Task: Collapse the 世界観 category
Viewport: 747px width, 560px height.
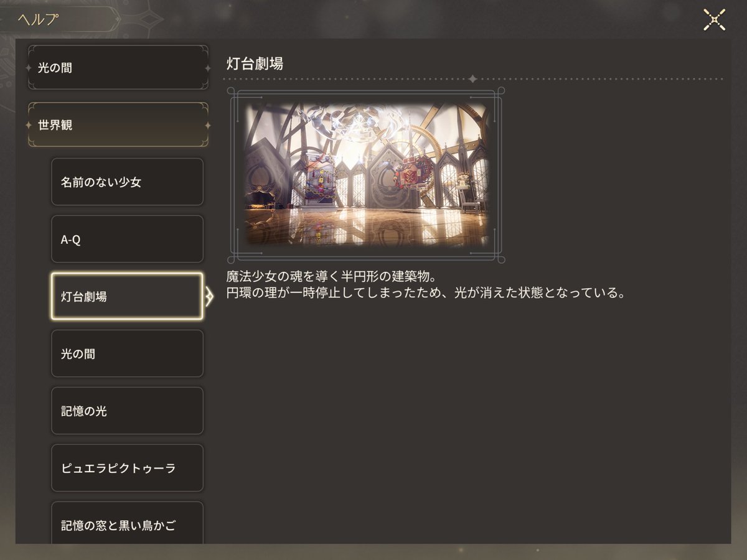Action: [118, 124]
